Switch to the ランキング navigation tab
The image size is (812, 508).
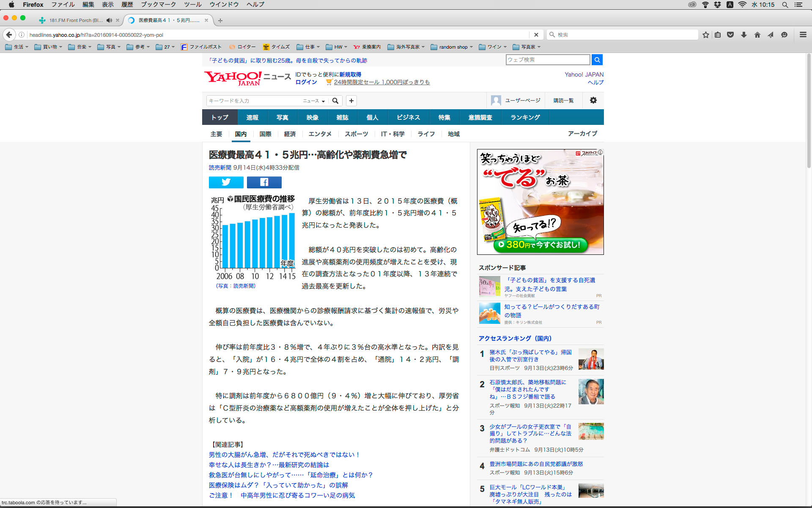point(525,117)
